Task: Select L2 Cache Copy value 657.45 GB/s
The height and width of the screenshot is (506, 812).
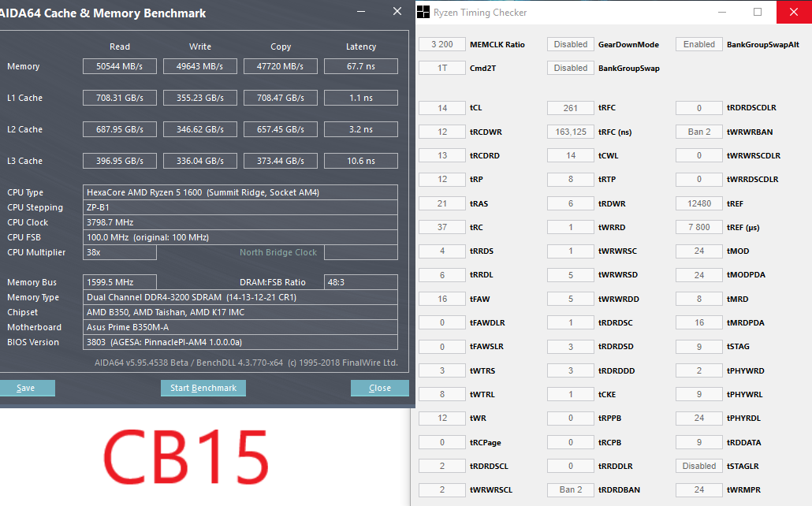Action: coord(280,129)
